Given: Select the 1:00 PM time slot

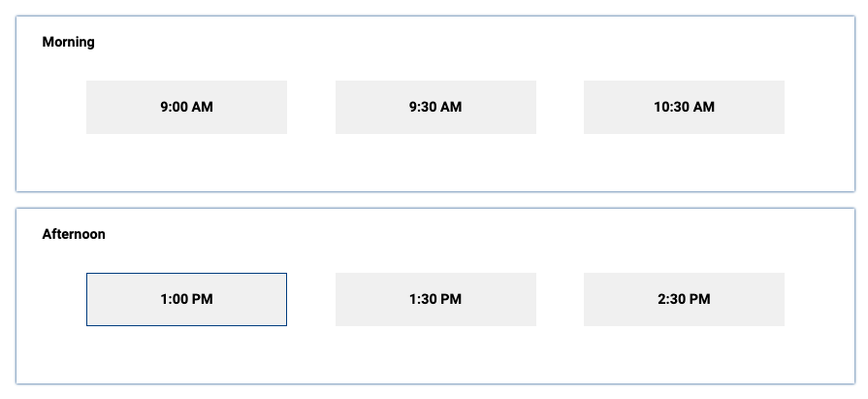Looking at the screenshot, I should (x=186, y=299).
